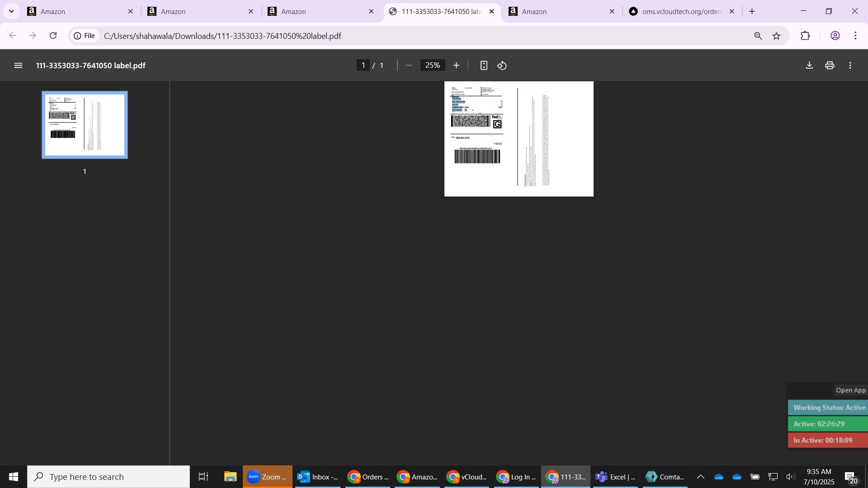Image resolution: width=868 pixels, height=488 pixels.
Task: Switch to the first Amazon tab
Action: 80,11
